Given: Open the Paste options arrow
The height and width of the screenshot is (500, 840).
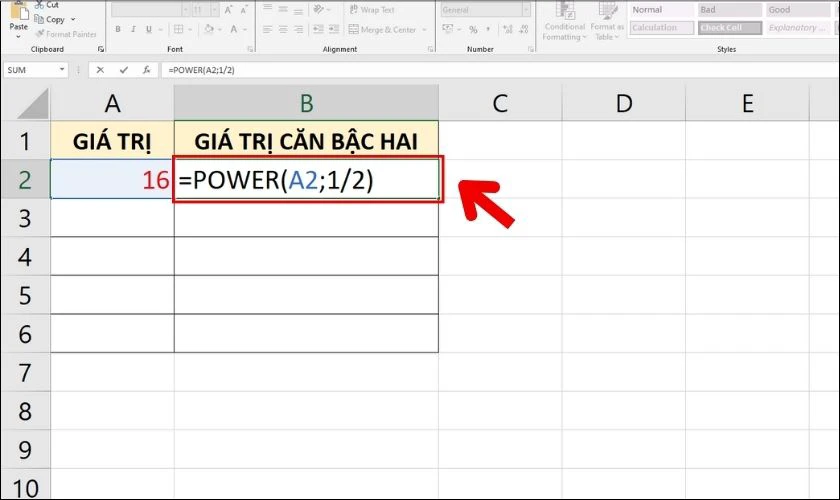Looking at the screenshot, I should (x=18, y=36).
